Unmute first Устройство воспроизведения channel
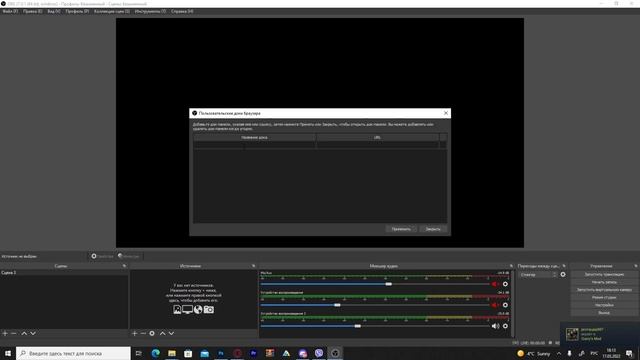This screenshot has width=640, height=360. [495, 305]
